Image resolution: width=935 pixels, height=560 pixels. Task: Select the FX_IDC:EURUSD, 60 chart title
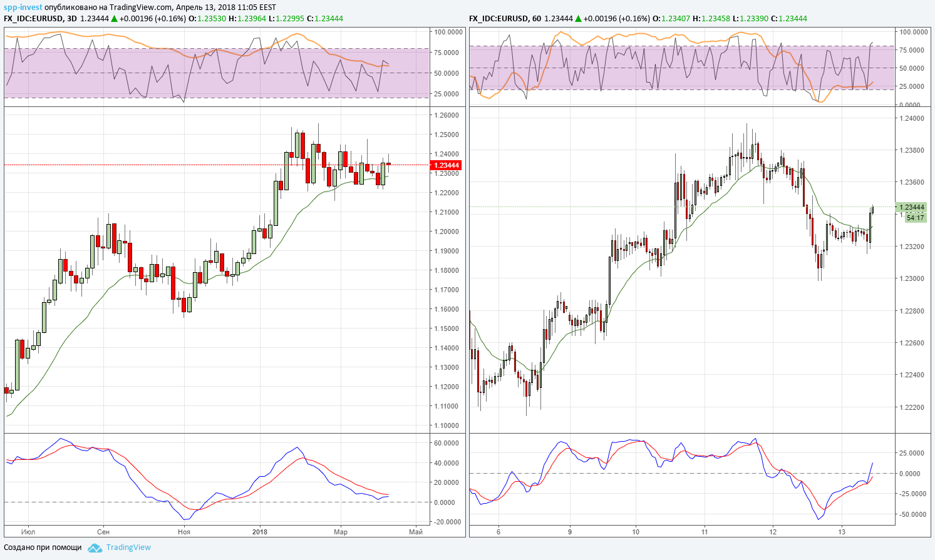505,19
